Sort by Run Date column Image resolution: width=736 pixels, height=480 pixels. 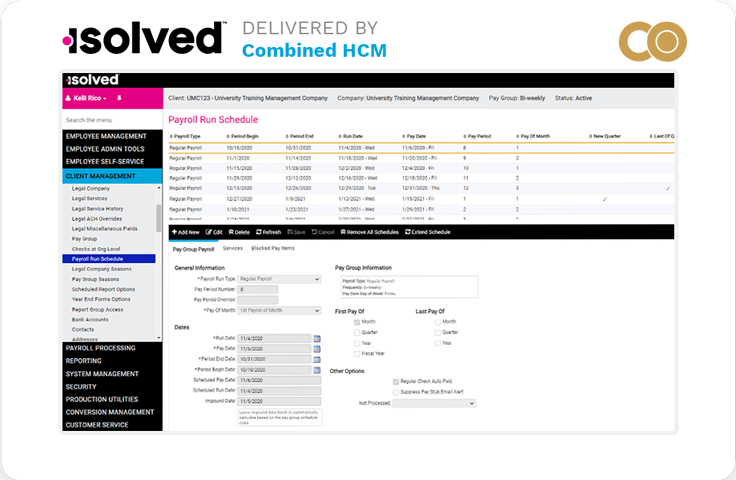pos(351,136)
